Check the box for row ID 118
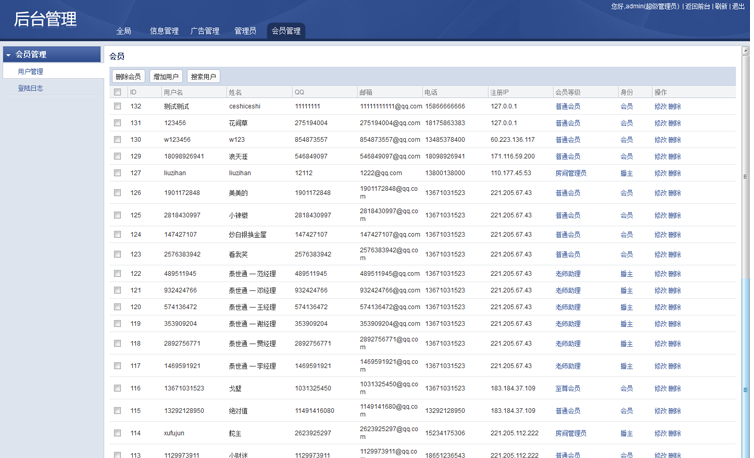 tap(117, 344)
